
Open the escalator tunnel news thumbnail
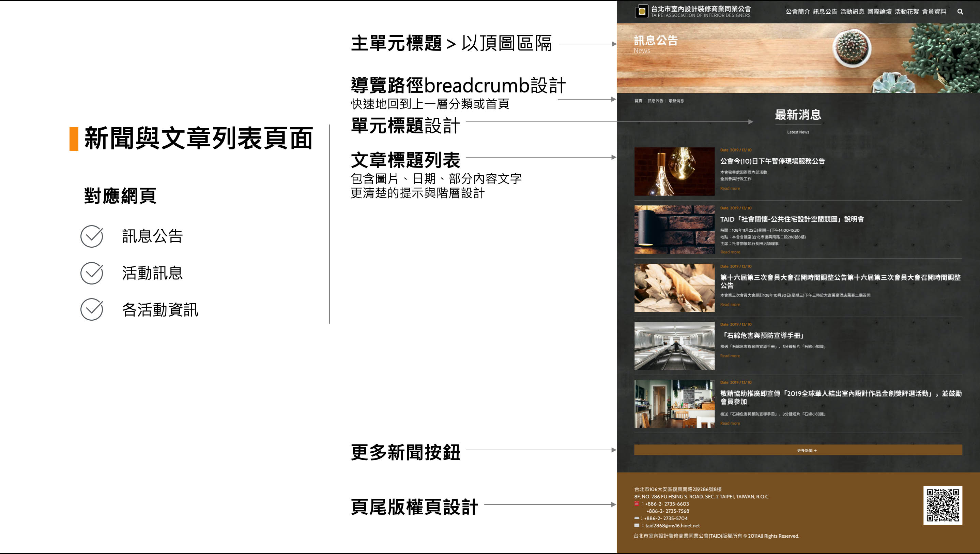[674, 346]
